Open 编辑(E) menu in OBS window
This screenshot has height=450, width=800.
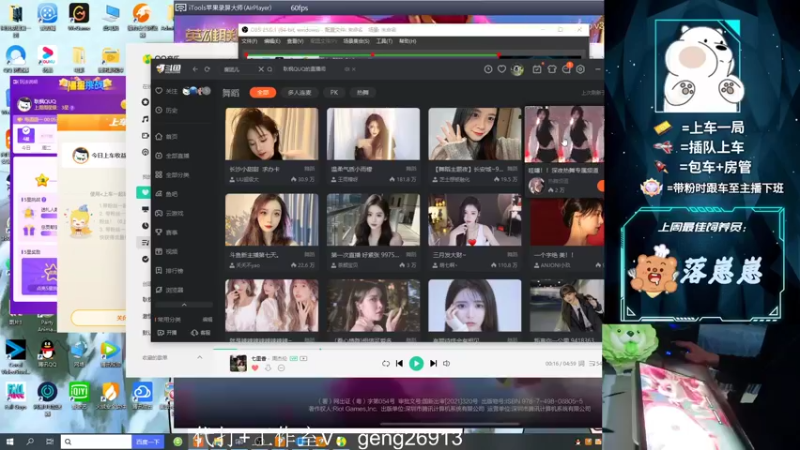tap(272, 41)
